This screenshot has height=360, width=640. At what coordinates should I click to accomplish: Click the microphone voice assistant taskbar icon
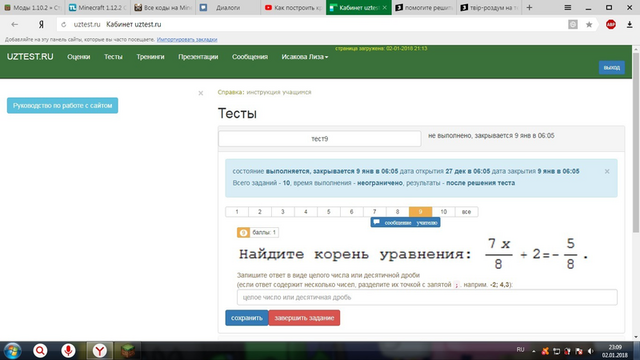click(x=68, y=351)
